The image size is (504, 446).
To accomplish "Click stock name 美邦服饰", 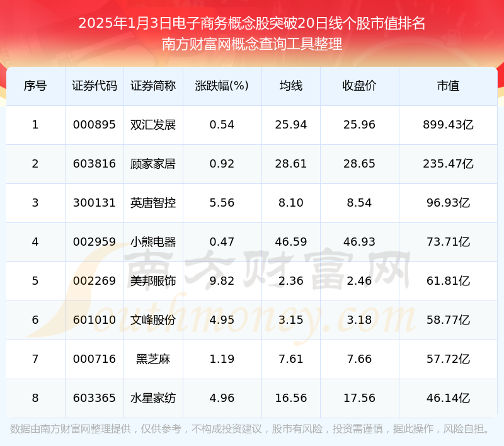I will (x=153, y=281).
